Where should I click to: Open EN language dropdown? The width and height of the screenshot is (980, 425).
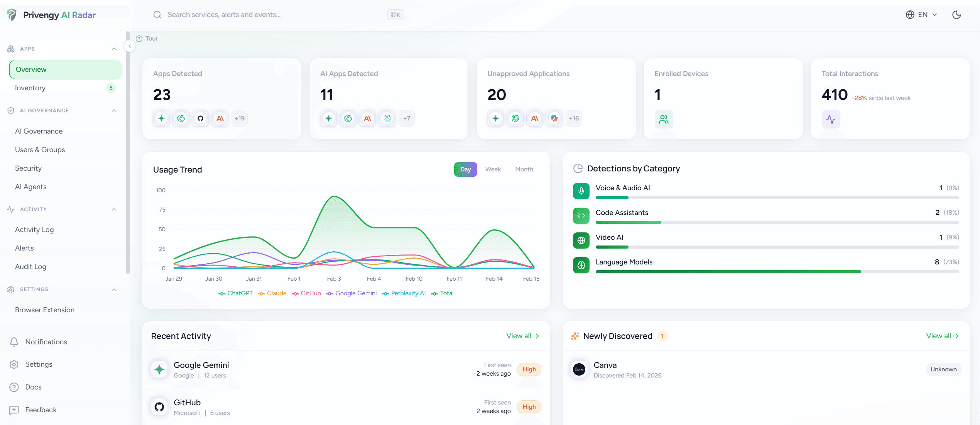pos(921,15)
